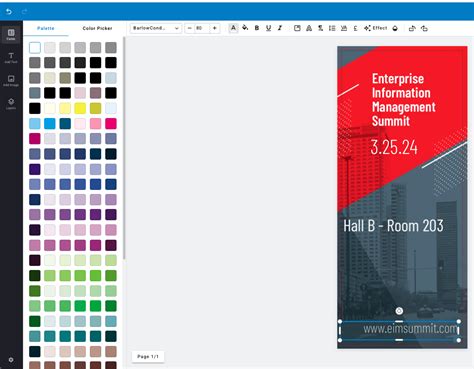Select the Add Image tool
The height and width of the screenshot is (369, 474).
point(11,81)
